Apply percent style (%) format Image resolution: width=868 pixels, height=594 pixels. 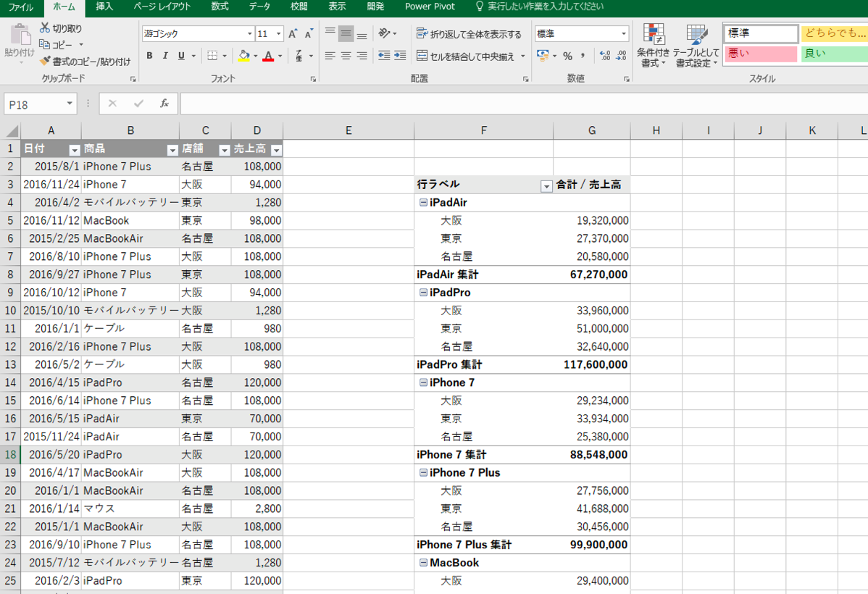pyautogui.click(x=567, y=56)
